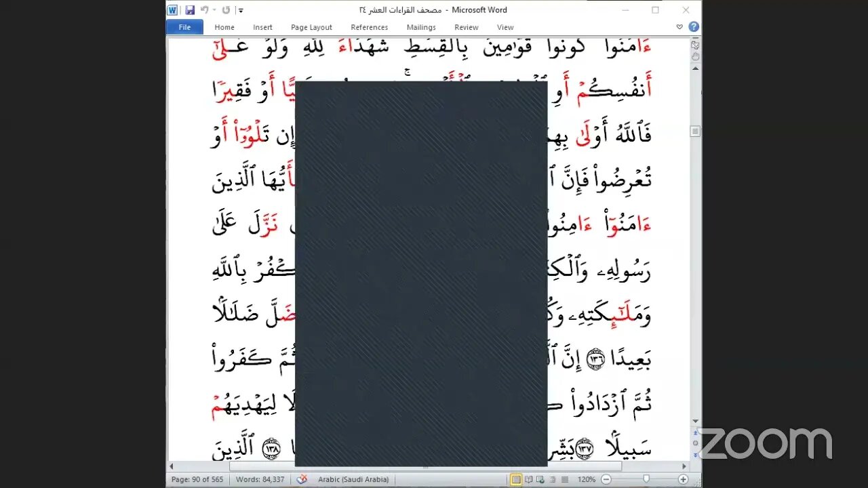Click the proofing errors spell-check icon
The image size is (868, 488).
[302, 480]
